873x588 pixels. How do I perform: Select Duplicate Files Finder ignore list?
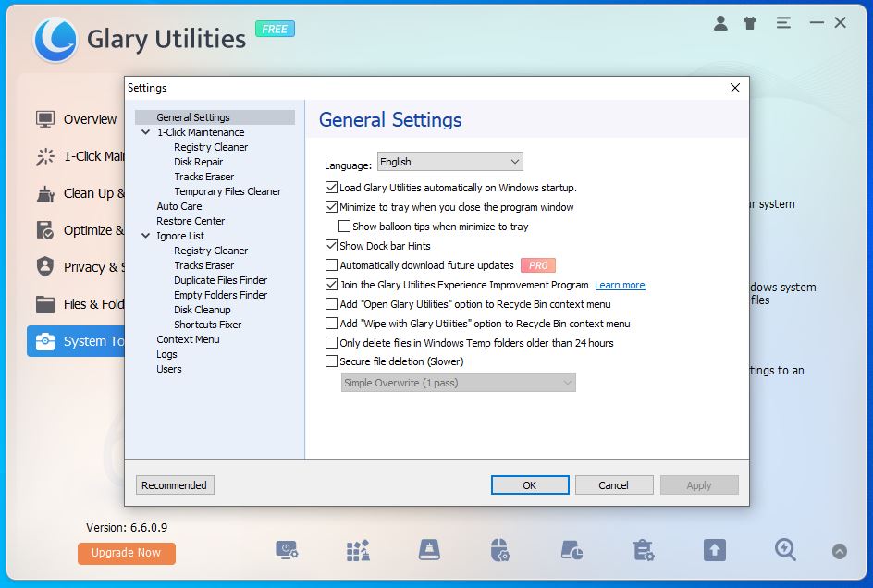[x=220, y=280]
